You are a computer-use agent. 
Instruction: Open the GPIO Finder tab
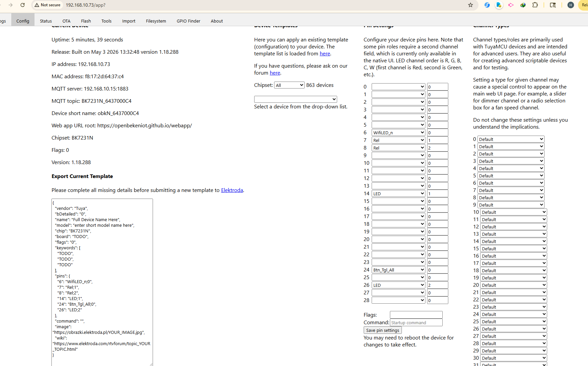[x=188, y=21]
